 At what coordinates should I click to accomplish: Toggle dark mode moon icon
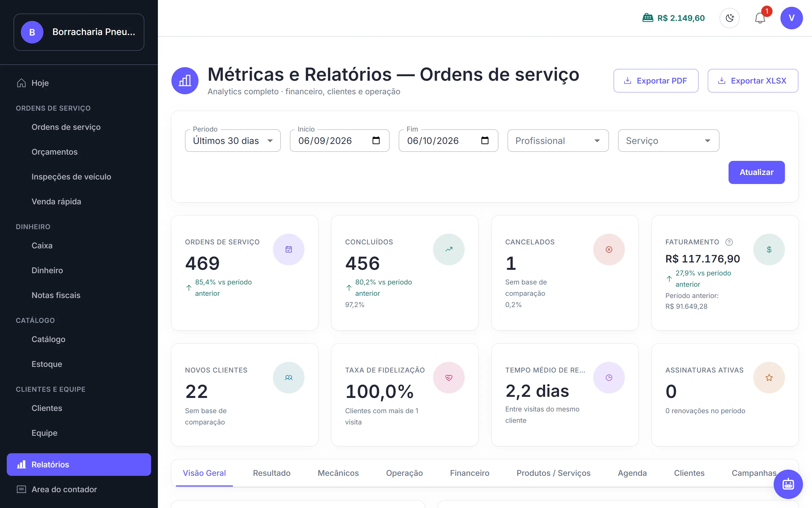pyautogui.click(x=729, y=18)
